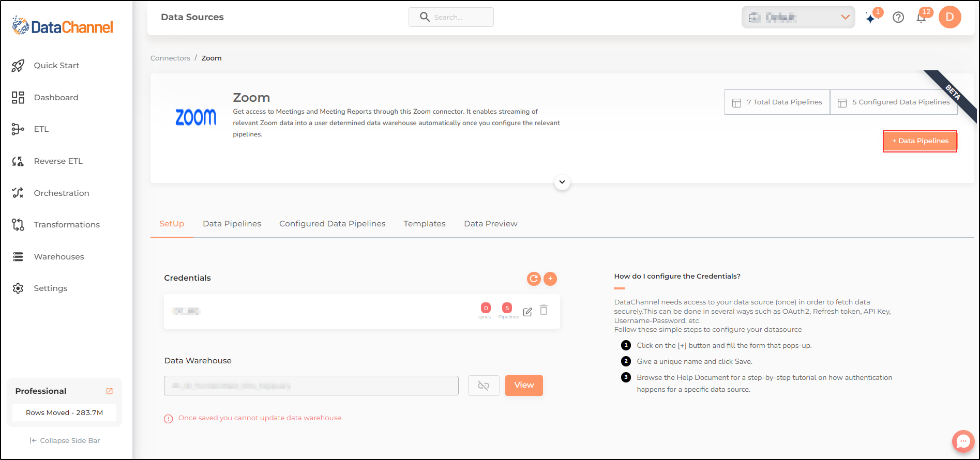This screenshot has height=460, width=980.
Task: Click the AI sparkle icon in header
Action: [x=871, y=18]
